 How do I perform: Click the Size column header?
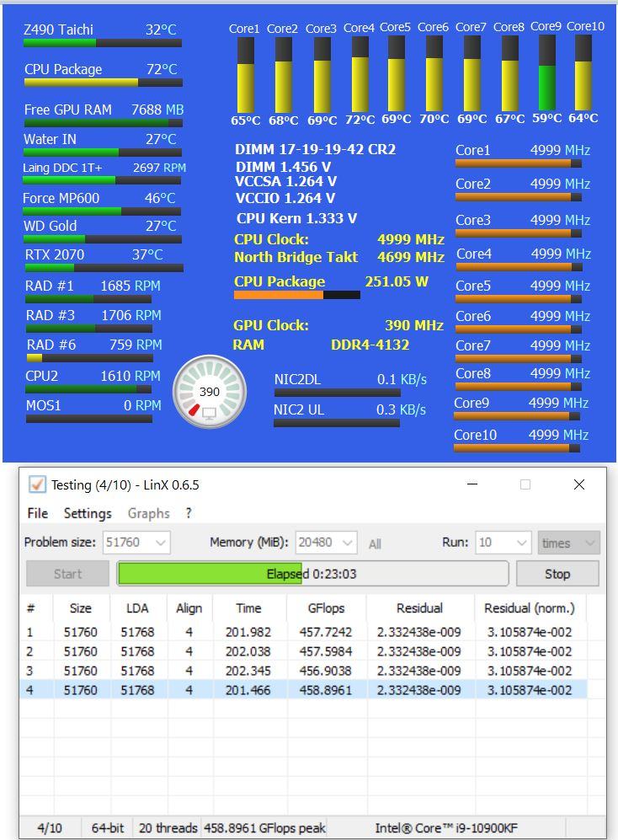pyautogui.click(x=80, y=608)
